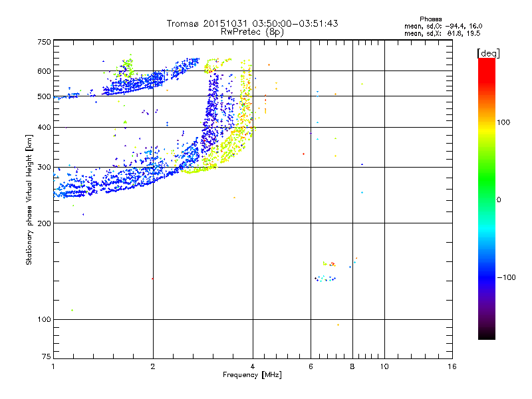Click the 'Frequency [MHz]' x-axis label

(x=252, y=375)
